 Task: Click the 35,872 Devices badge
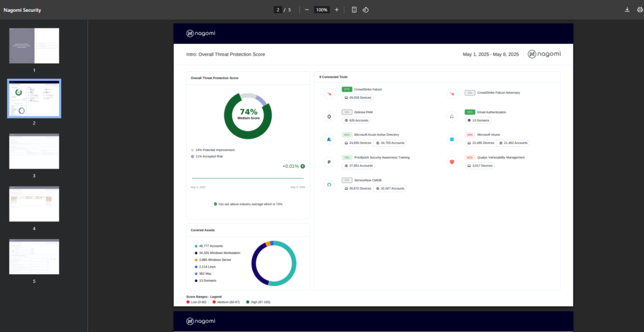pyautogui.click(x=357, y=189)
